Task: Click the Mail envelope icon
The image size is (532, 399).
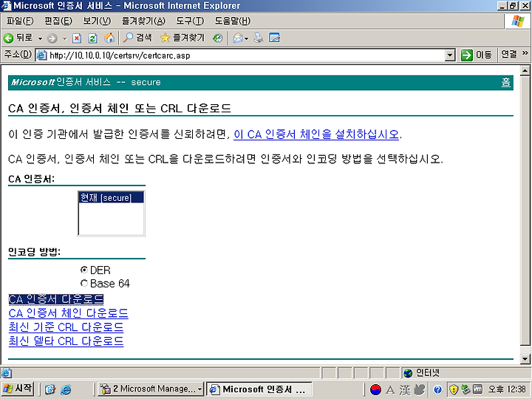Action: pyautogui.click(x=238, y=38)
